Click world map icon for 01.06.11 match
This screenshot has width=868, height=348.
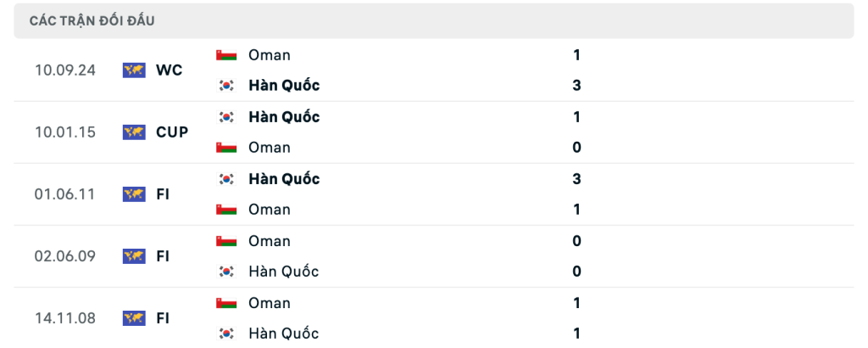tap(134, 194)
